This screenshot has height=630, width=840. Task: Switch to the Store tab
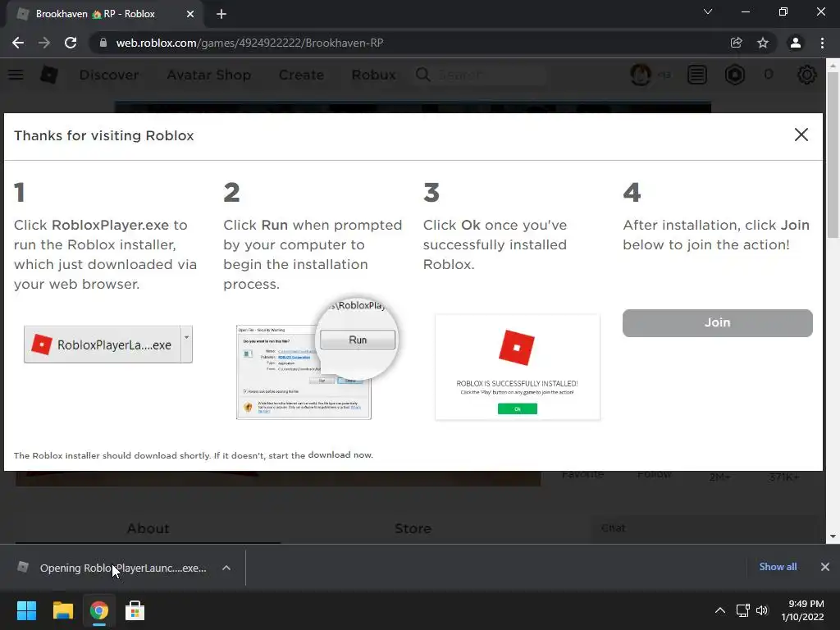pyautogui.click(x=413, y=528)
